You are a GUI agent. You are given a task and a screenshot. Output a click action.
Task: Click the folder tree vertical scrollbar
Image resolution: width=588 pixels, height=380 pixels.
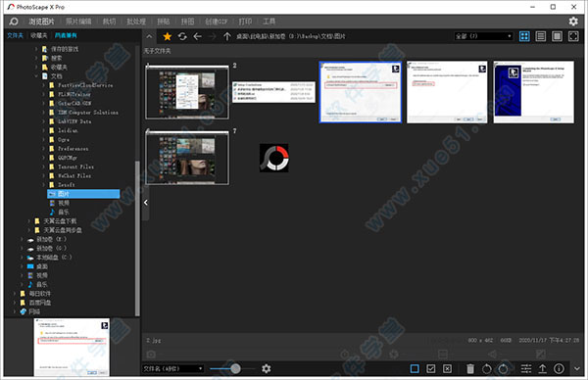137,238
